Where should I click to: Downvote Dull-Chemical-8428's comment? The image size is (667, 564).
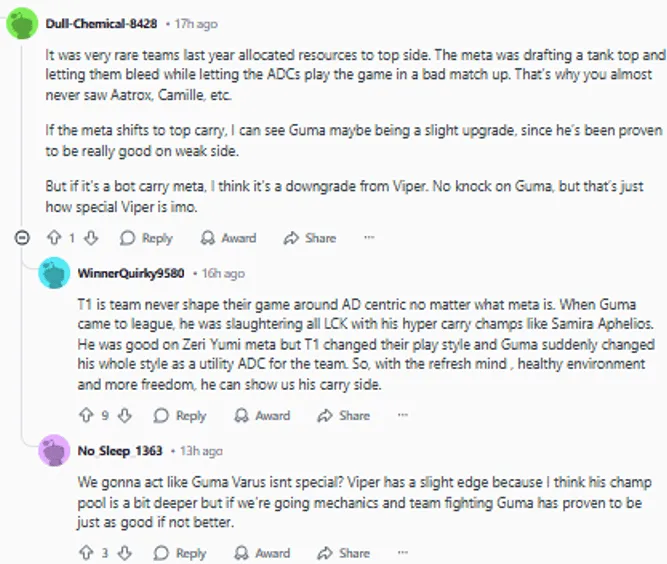(90, 238)
